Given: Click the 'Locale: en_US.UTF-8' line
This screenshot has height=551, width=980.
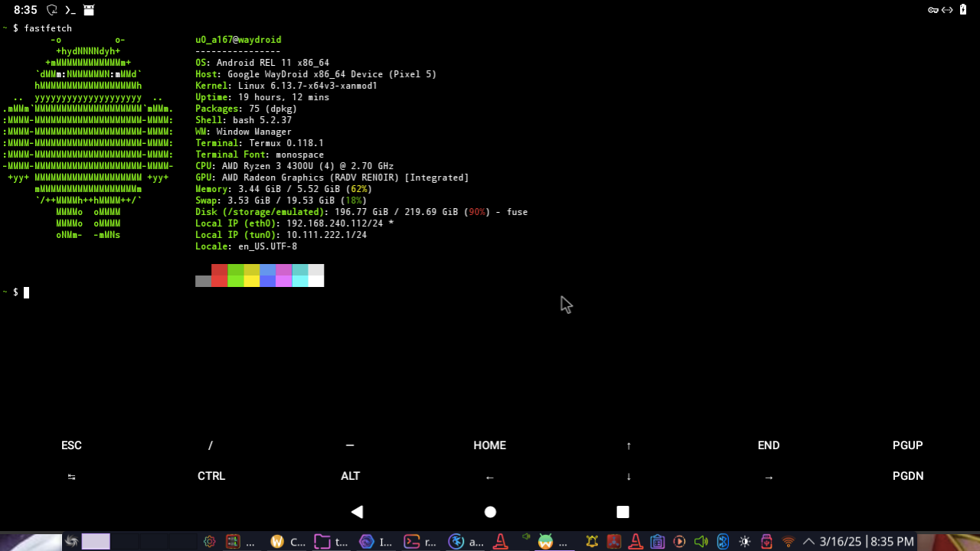Looking at the screenshot, I should click(246, 246).
